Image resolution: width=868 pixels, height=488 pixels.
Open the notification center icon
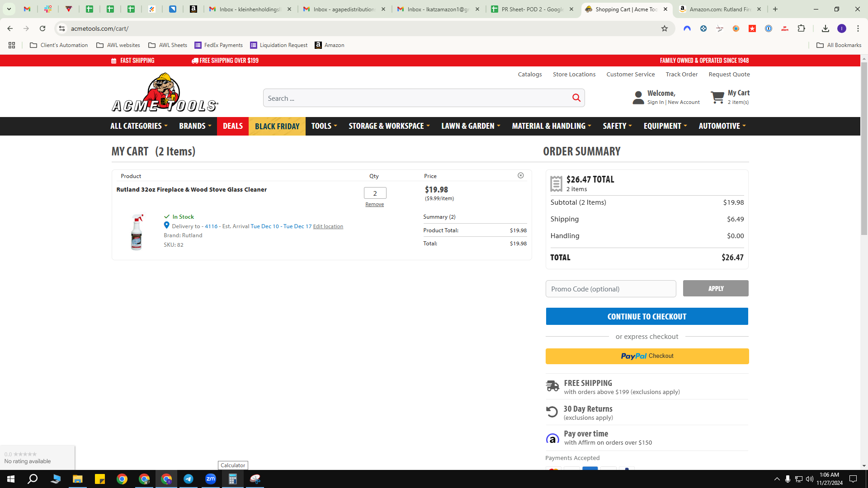(x=853, y=479)
